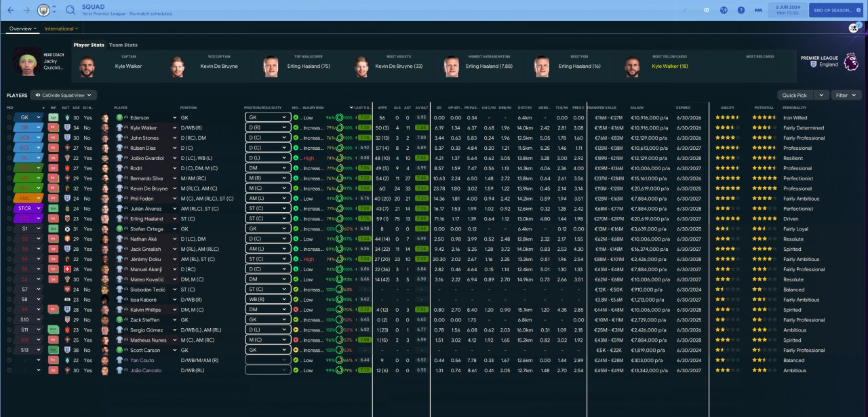Toggle the ID icon in top bar
The height and width of the screenshot is (417, 868).
click(x=707, y=10)
